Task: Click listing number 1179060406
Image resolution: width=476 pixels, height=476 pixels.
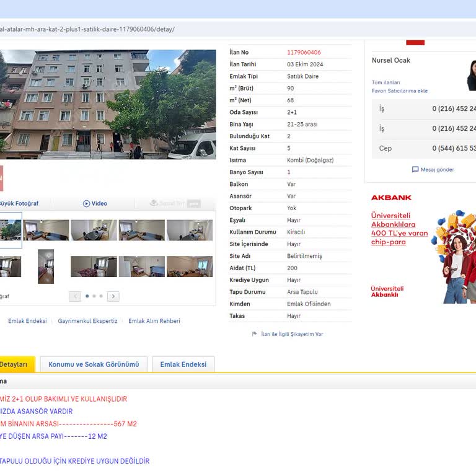Action: point(304,52)
